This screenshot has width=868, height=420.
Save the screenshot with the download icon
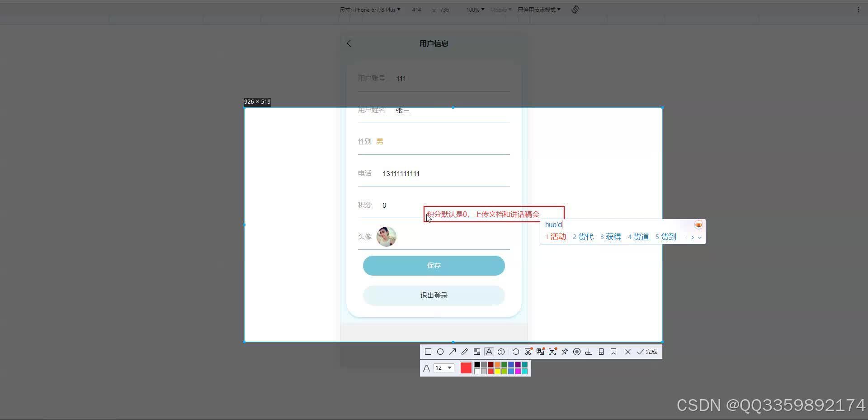click(589, 352)
